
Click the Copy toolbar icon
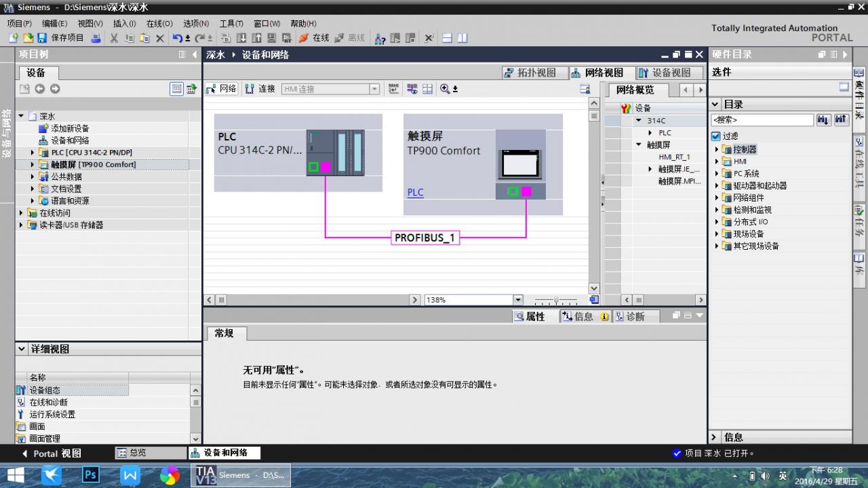130,38
